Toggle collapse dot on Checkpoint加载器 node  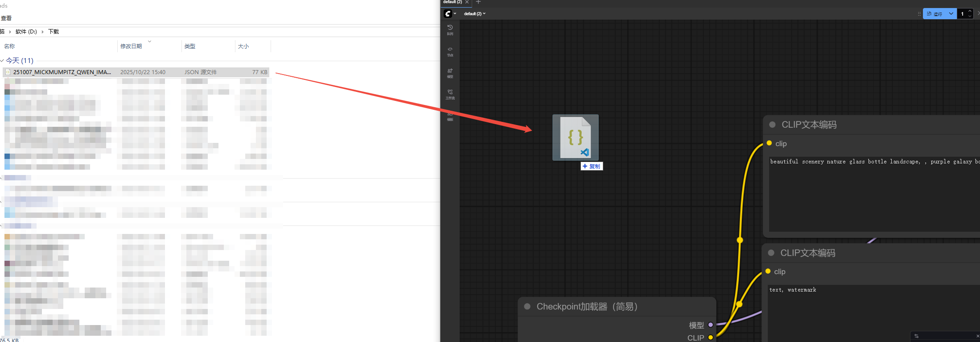[x=527, y=307]
